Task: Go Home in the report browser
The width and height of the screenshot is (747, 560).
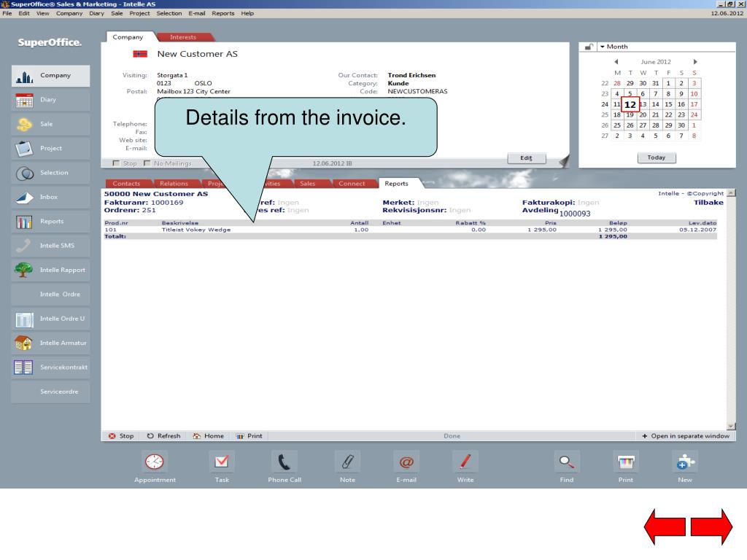Action: coord(208,436)
